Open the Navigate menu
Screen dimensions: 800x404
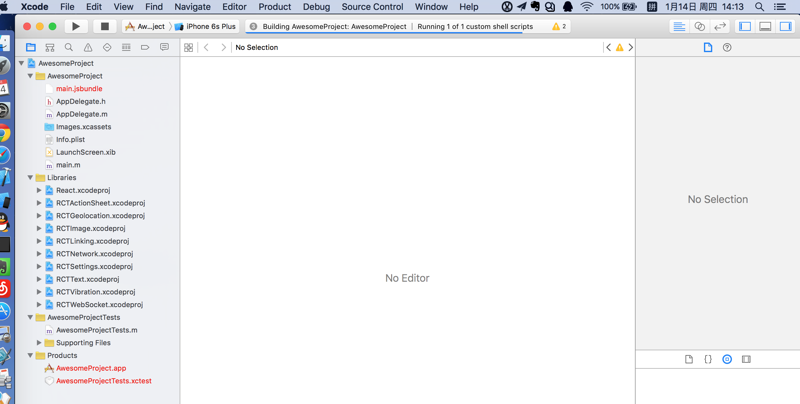(192, 7)
